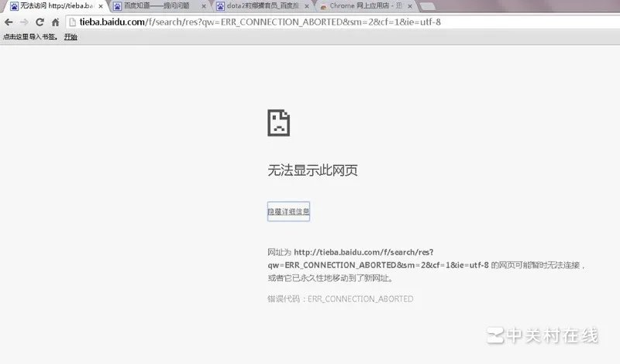The width and height of the screenshot is (620, 364).
Task: Click the address bar URL field
Action: (343, 22)
